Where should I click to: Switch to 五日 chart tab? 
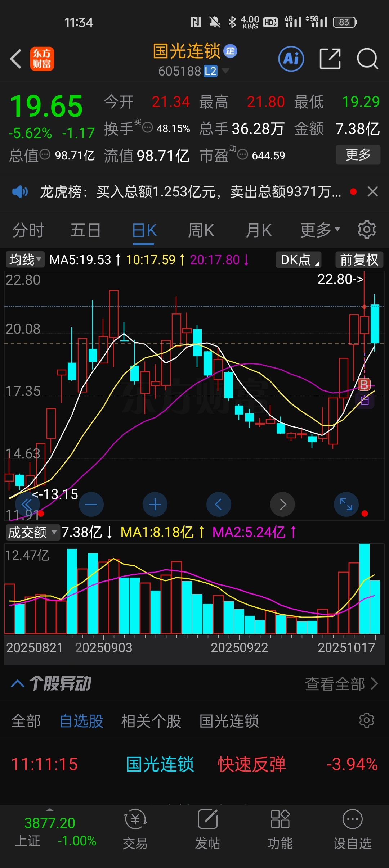85,230
